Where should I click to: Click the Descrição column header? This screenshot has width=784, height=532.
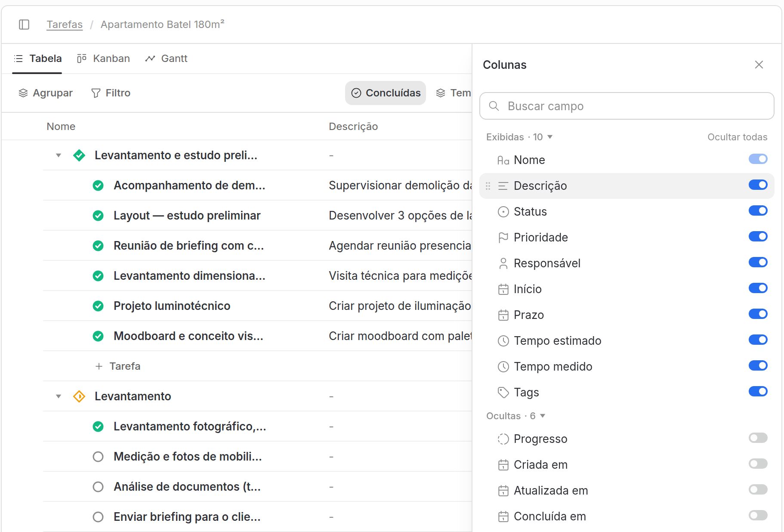pyautogui.click(x=353, y=127)
